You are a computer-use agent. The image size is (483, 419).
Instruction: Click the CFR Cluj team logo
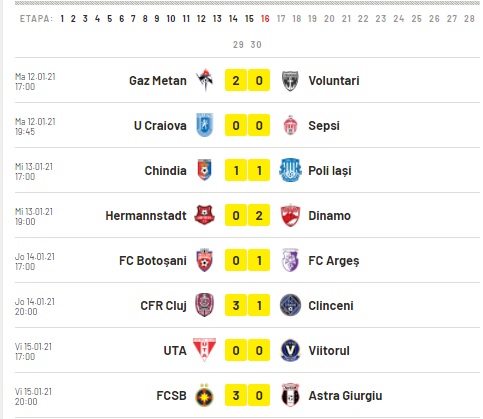pos(204,305)
